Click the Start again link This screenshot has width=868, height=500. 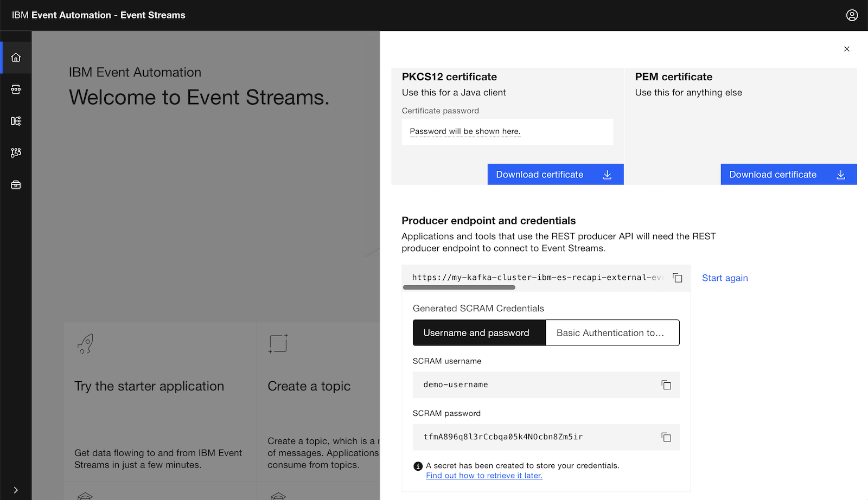coord(725,278)
